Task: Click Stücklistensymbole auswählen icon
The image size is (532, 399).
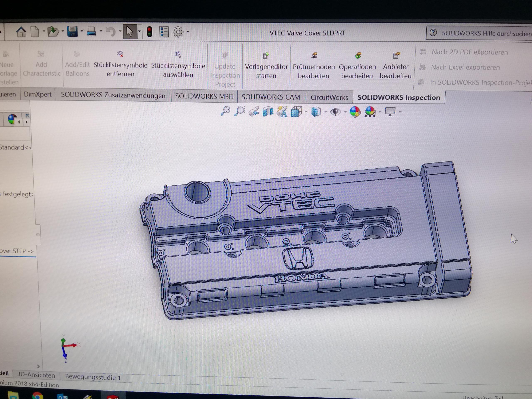Action: tap(178, 55)
